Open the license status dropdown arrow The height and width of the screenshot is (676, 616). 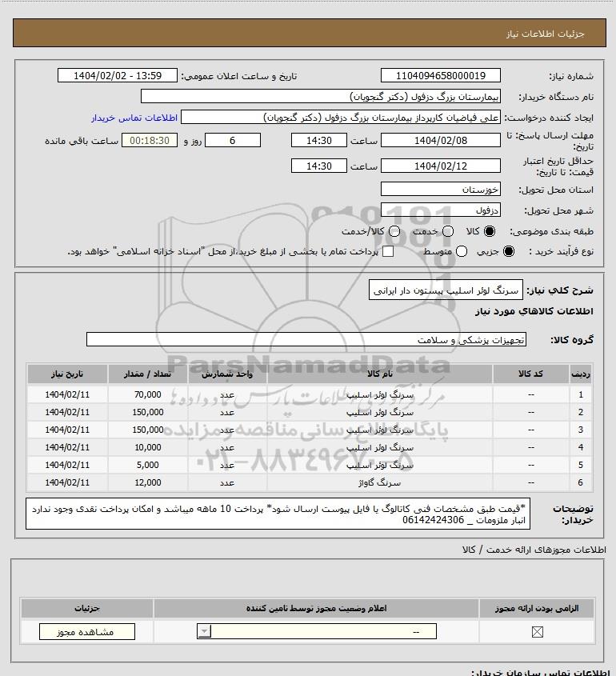coord(204,631)
